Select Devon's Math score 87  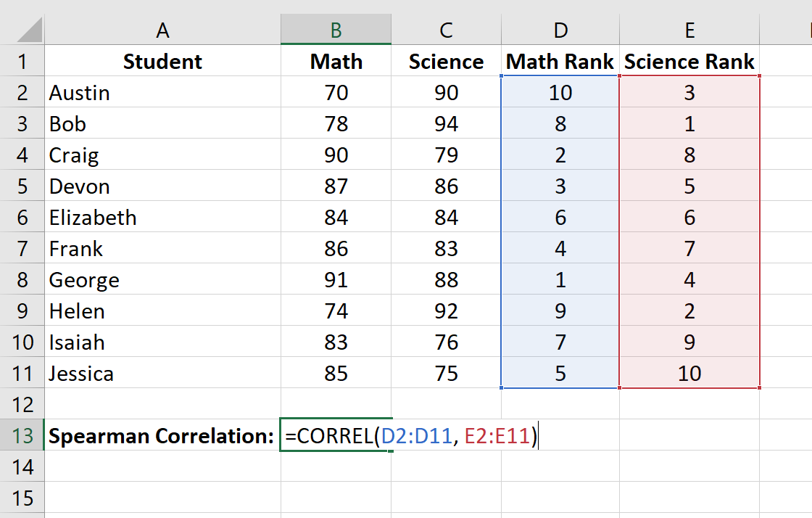point(336,186)
